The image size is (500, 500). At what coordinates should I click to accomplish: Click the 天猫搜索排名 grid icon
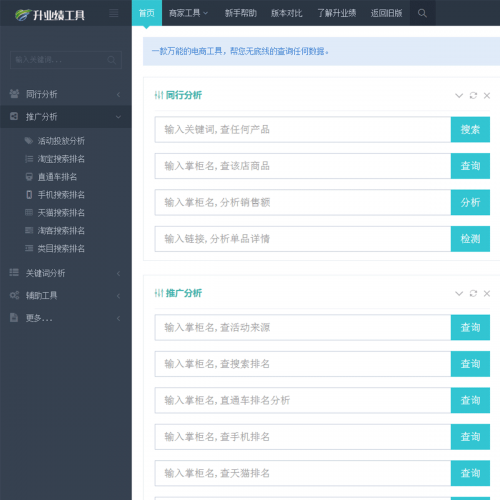[29, 212]
